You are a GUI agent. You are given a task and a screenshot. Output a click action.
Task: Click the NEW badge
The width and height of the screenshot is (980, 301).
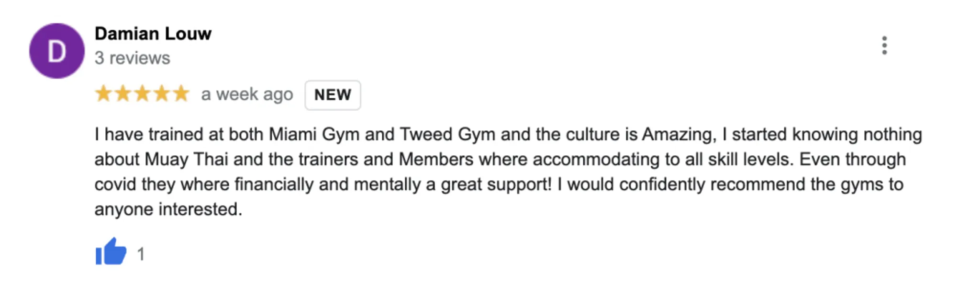(333, 95)
